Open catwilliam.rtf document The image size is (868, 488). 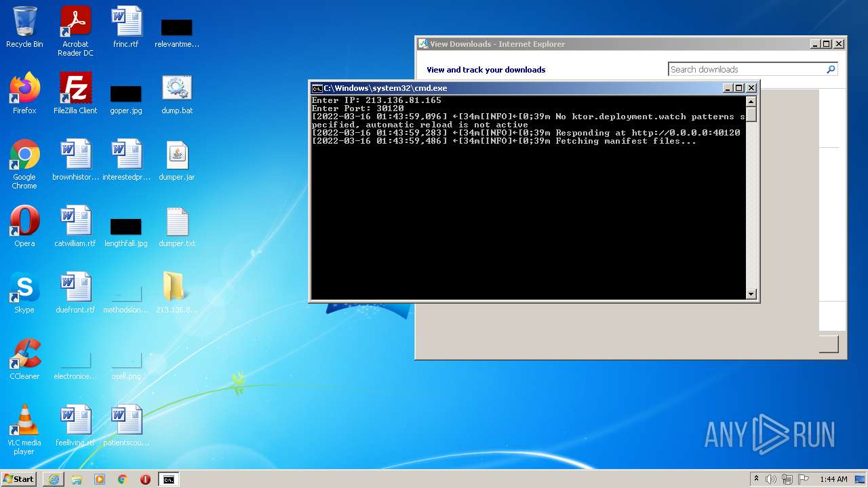coord(75,226)
